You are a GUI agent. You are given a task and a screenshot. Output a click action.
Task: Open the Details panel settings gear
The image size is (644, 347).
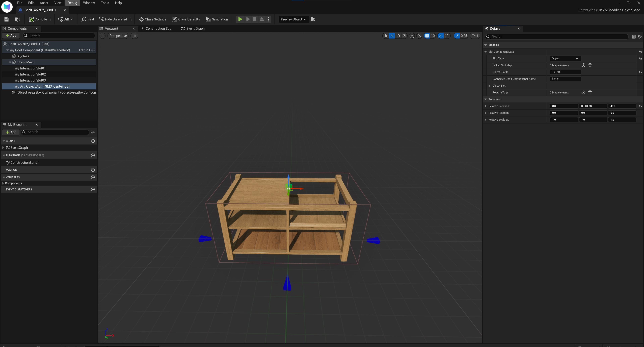coord(640,37)
